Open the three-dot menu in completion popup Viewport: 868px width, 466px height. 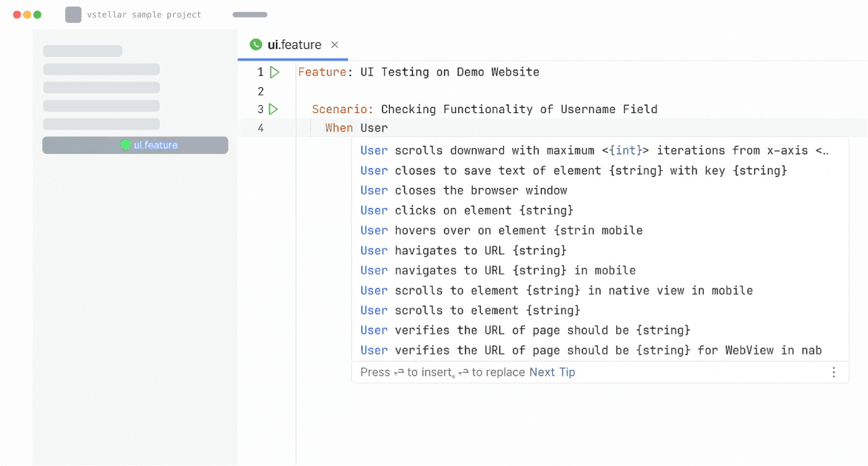pos(834,372)
